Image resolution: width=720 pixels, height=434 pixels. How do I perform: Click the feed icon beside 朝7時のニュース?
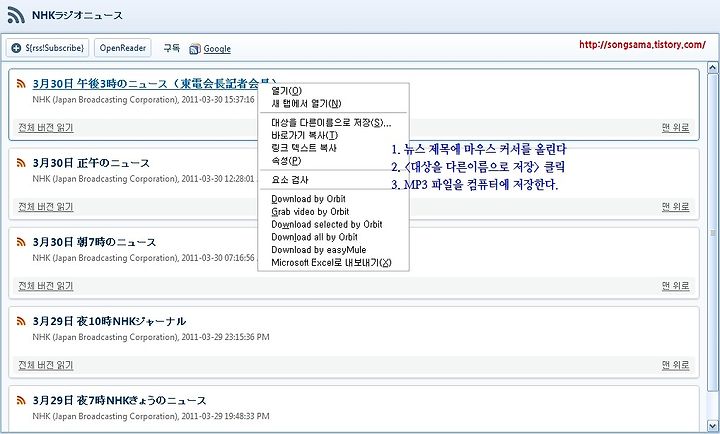21,242
